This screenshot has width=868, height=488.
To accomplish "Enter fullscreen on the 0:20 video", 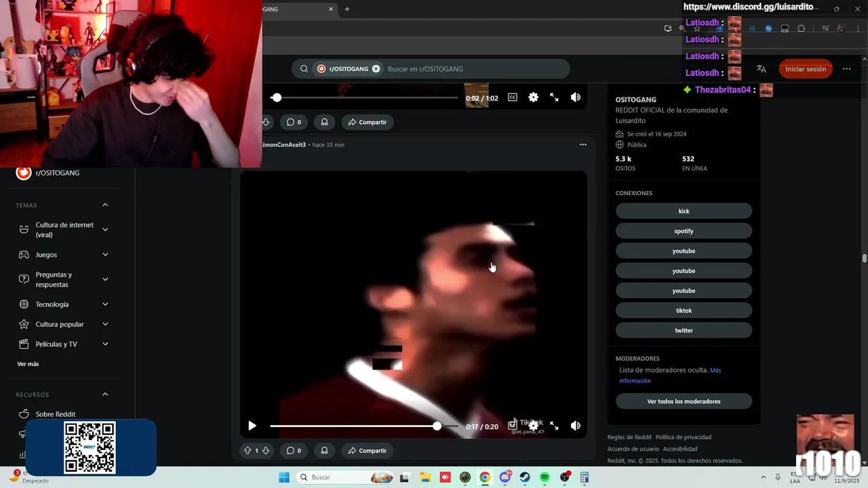I will (554, 426).
